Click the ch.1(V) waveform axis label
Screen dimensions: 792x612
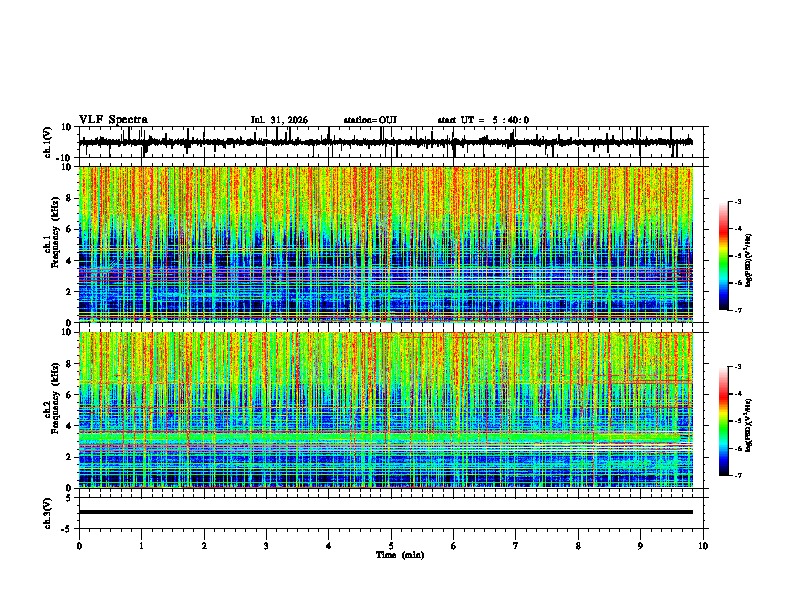(48, 142)
